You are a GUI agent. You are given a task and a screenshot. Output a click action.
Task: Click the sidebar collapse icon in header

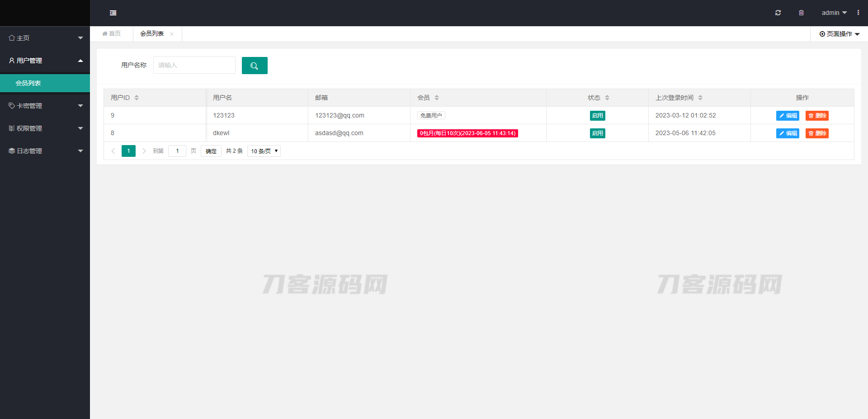click(x=113, y=13)
